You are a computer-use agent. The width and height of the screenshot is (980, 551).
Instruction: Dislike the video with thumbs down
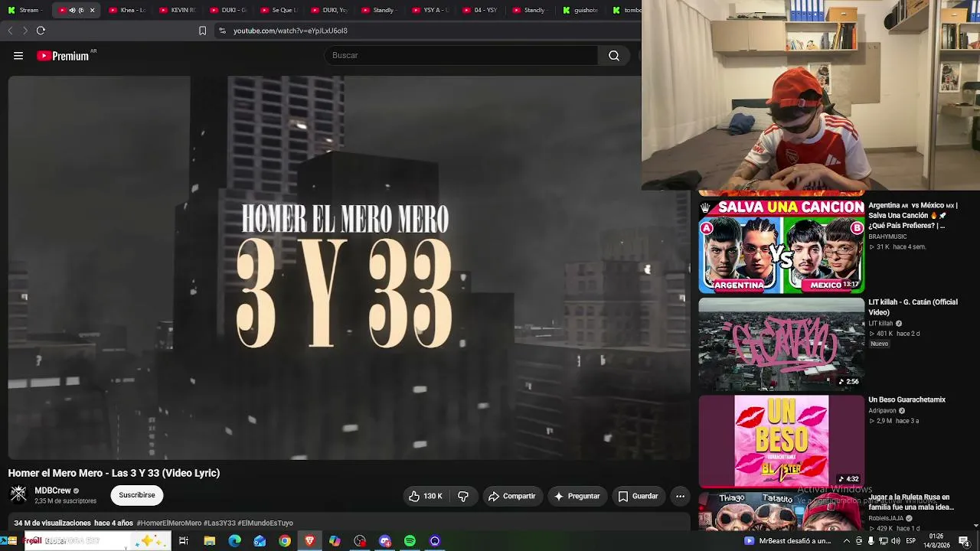[463, 497]
